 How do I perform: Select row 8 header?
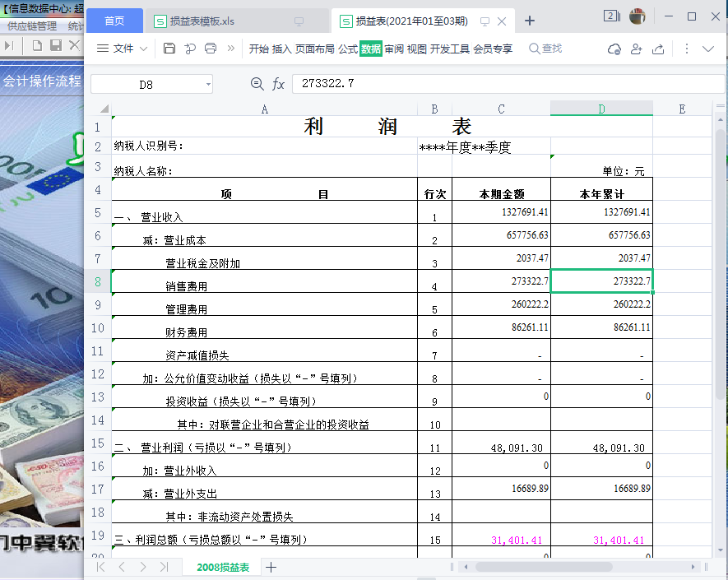point(98,281)
